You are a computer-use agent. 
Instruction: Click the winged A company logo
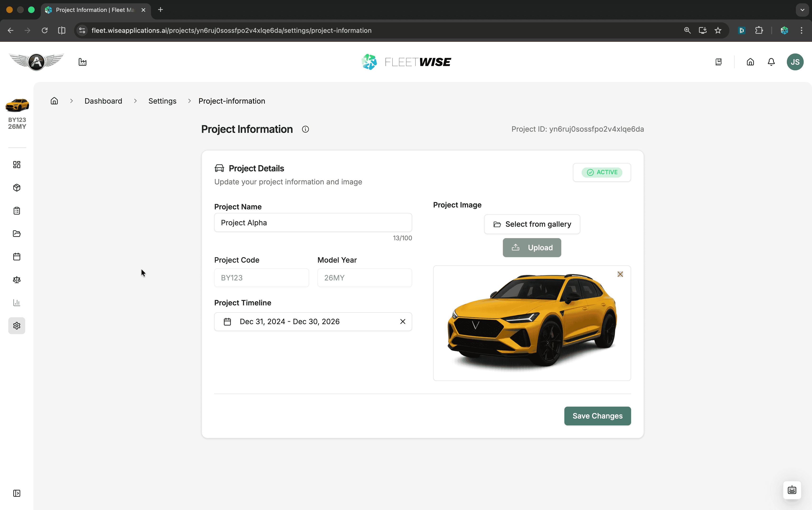tap(36, 62)
